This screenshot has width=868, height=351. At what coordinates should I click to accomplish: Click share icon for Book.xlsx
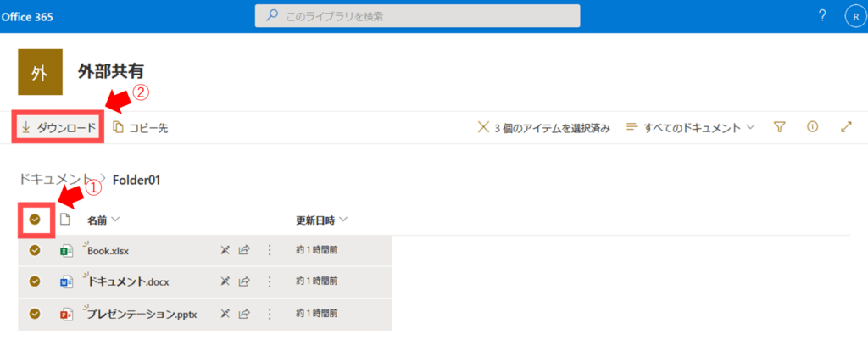[x=244, y=250]
